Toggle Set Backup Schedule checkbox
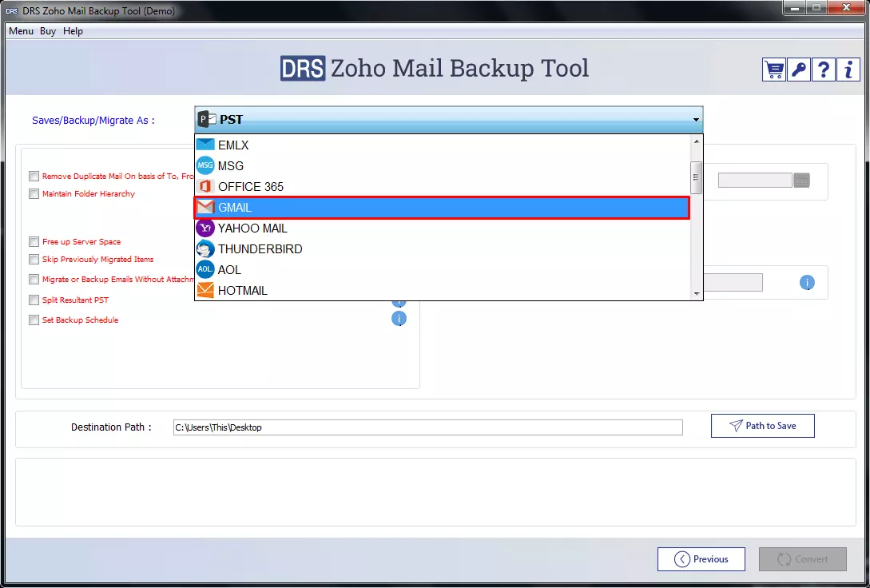 (x=34, y=320)
